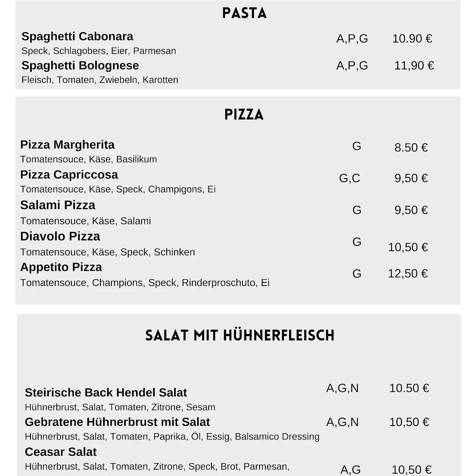476x476 pixels.
Task: Click the SALAT MIT HÜHNERFLEISCH heading
Action: 240,336
